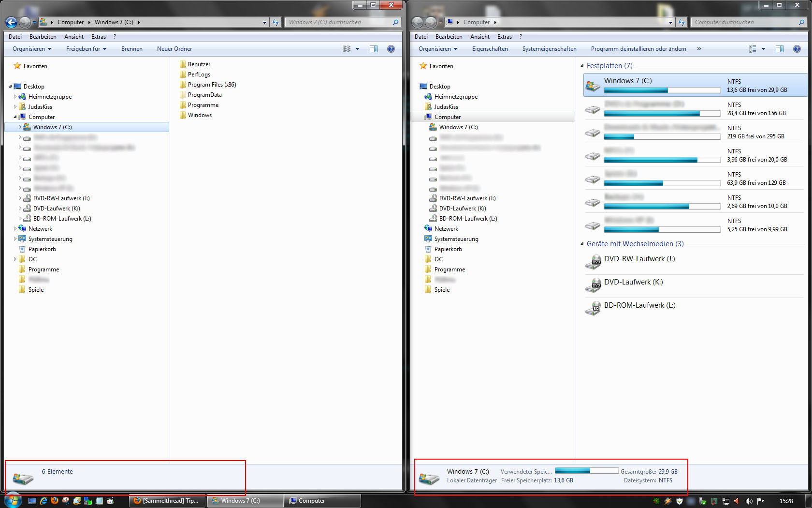Toggle preview pane icon in the right window
This screenshot has height=508, width=812.
click(x=780, y=49)
